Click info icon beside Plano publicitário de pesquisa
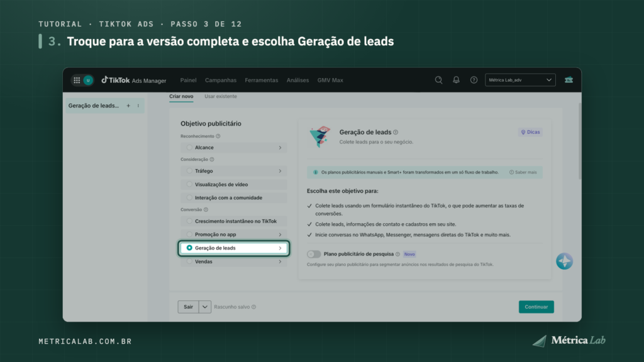This screenshot has height=362, width=644. click(397, 254)
